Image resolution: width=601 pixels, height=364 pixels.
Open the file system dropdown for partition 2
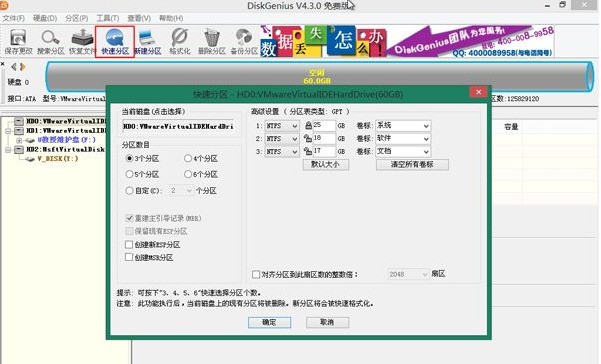[x=282, y=139]
